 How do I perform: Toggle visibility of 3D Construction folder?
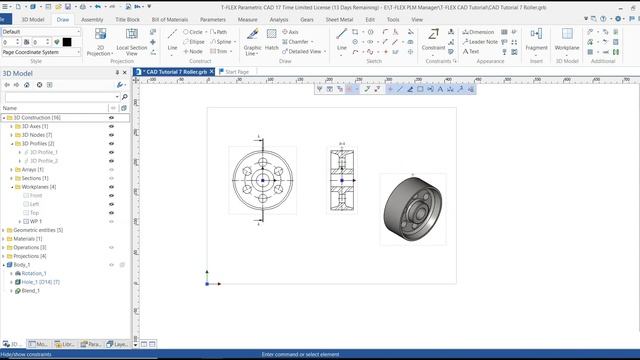111,118
